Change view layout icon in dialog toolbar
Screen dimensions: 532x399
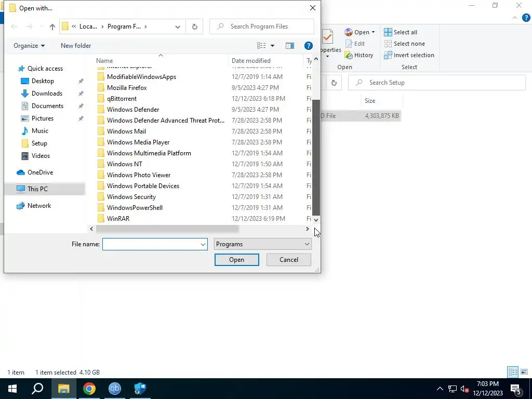(261, 46)
